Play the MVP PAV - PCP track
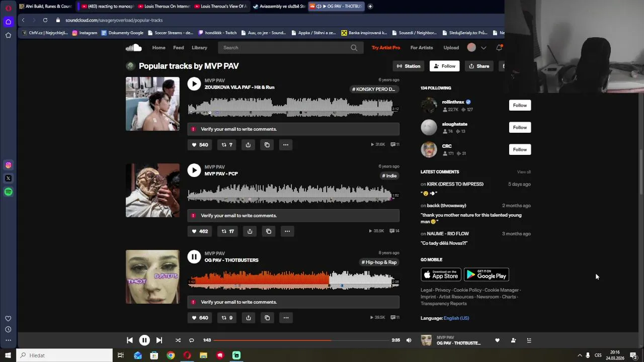This screenshot has width=644, height=362. point(194,170)
